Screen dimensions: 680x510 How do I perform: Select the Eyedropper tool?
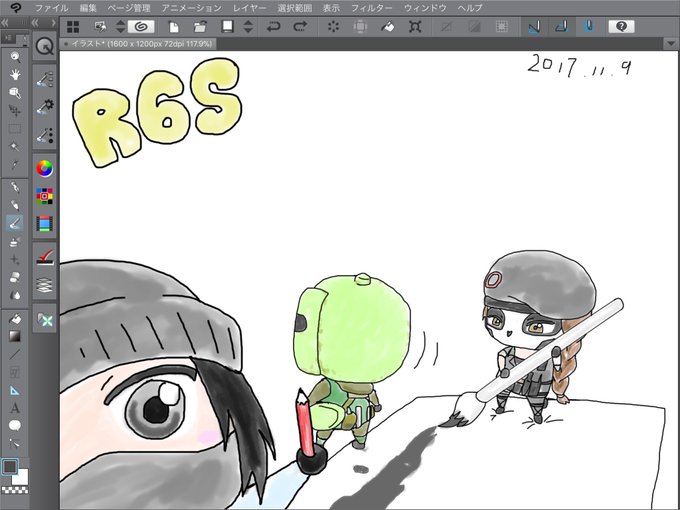click(15, 165)
